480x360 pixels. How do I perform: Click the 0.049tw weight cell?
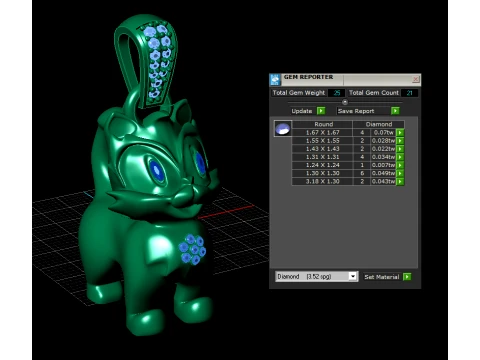point(383,173)
